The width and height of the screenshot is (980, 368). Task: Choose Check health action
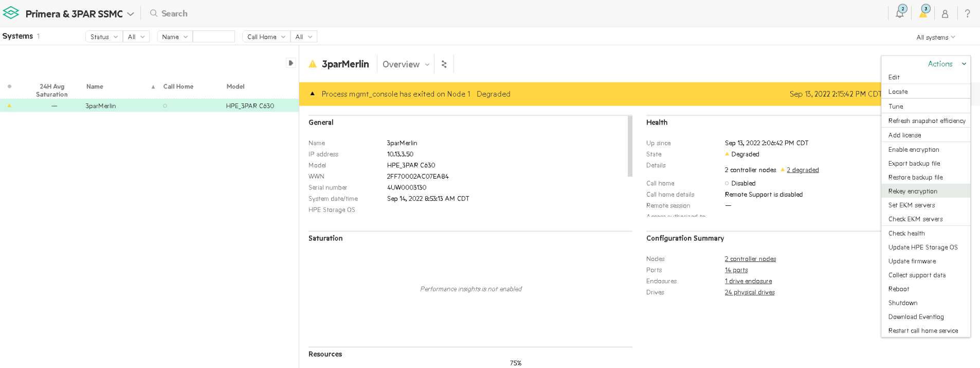925,233
